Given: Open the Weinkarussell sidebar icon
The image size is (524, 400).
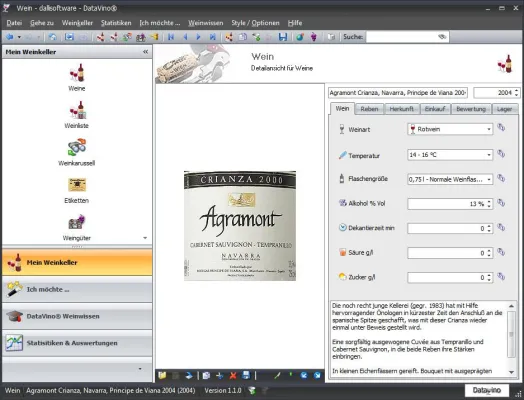Looking at the screenshot, I should point(77,152).
